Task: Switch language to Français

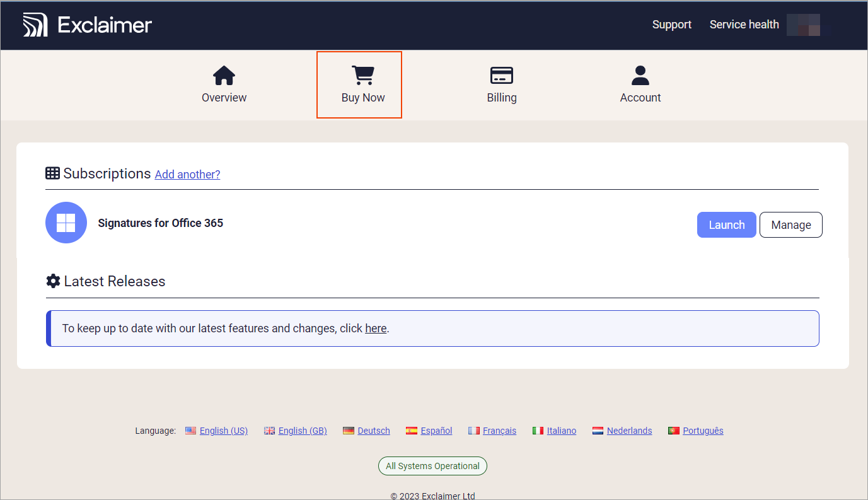Action: pyautogui.click(x=499, y=431)
